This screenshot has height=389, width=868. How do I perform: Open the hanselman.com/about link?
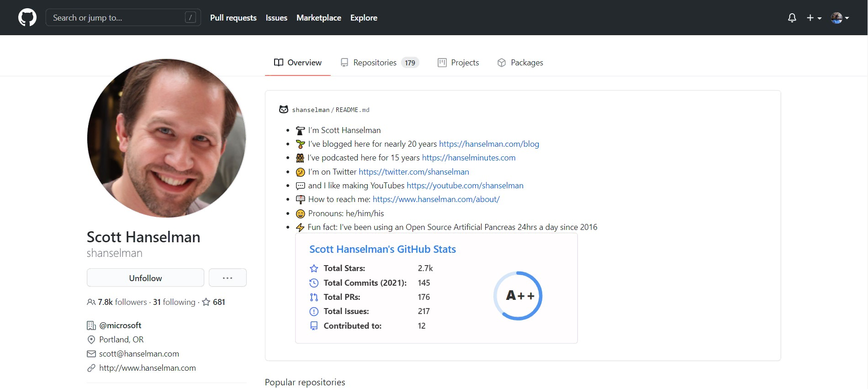[x=436, y=199]
